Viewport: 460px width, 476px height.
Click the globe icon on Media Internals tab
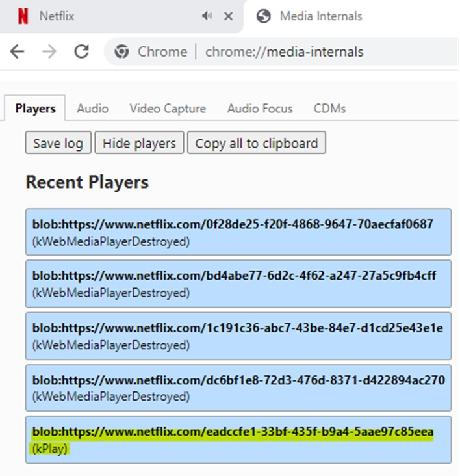click(264, 16)
